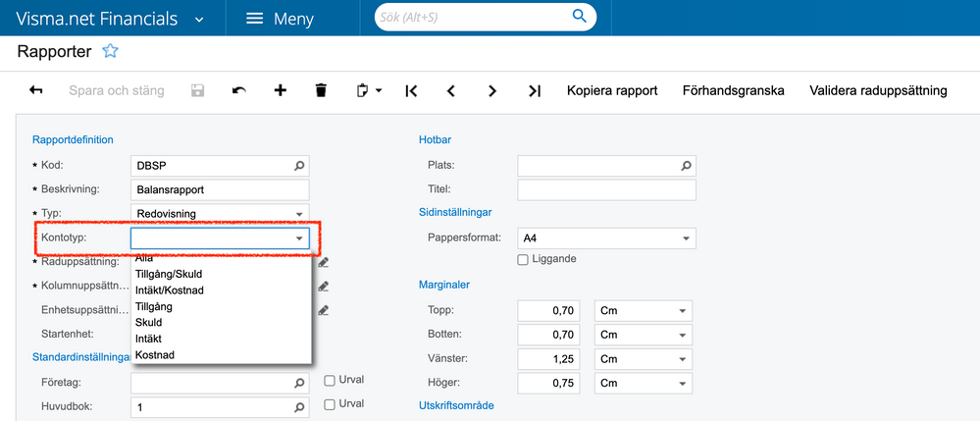Screen dimensions: 980x421
Task: Check Urval box next to Företag
Action: pos(330,381)
